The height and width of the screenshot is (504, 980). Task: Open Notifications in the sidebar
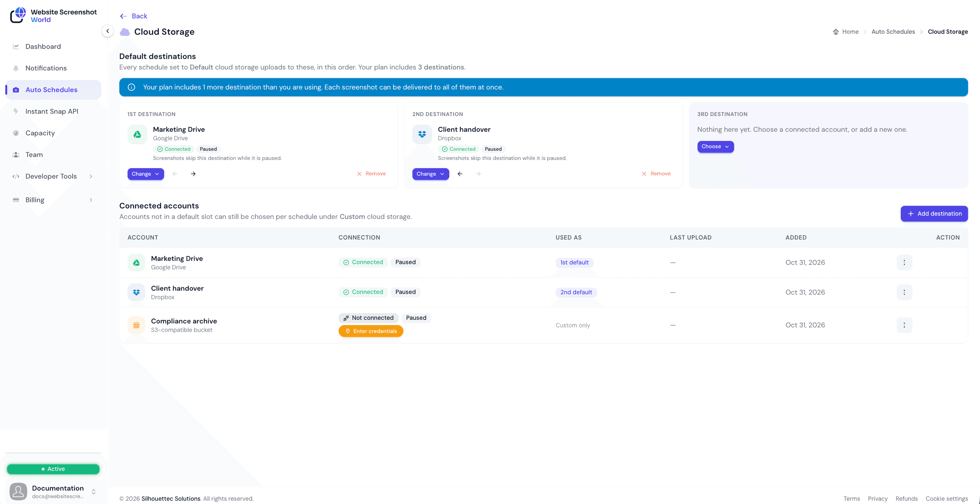(53, 68)
